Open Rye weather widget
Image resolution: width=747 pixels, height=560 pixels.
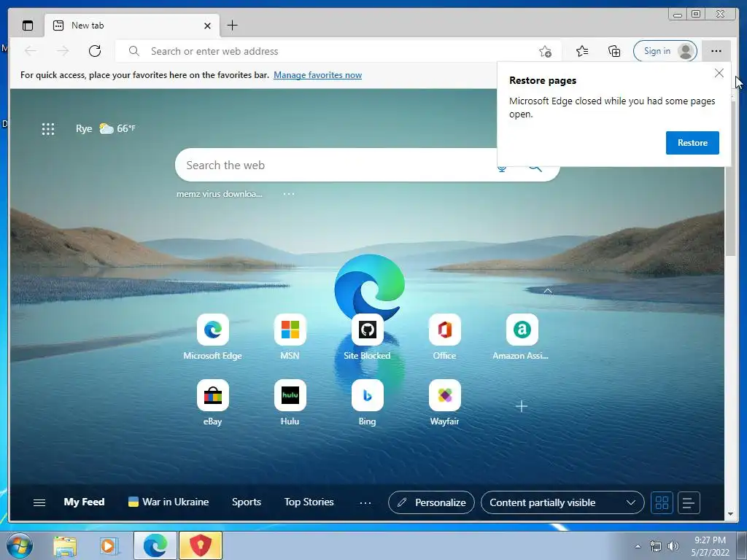[105, 128]
